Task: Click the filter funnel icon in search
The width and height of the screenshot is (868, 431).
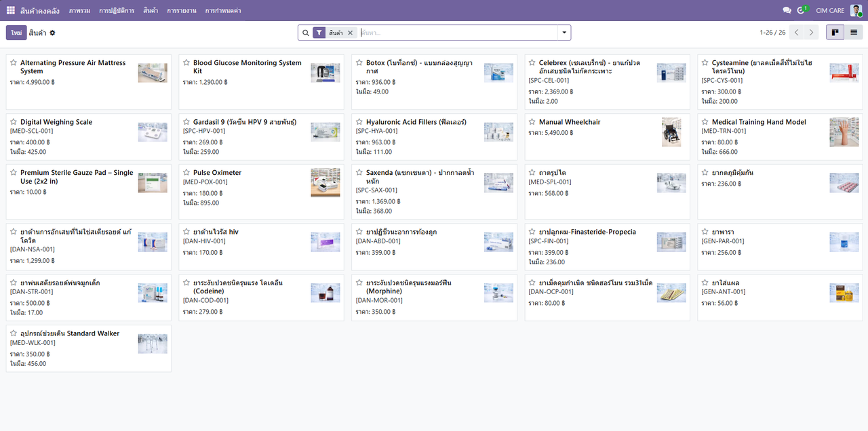Action: coord(319,33)
